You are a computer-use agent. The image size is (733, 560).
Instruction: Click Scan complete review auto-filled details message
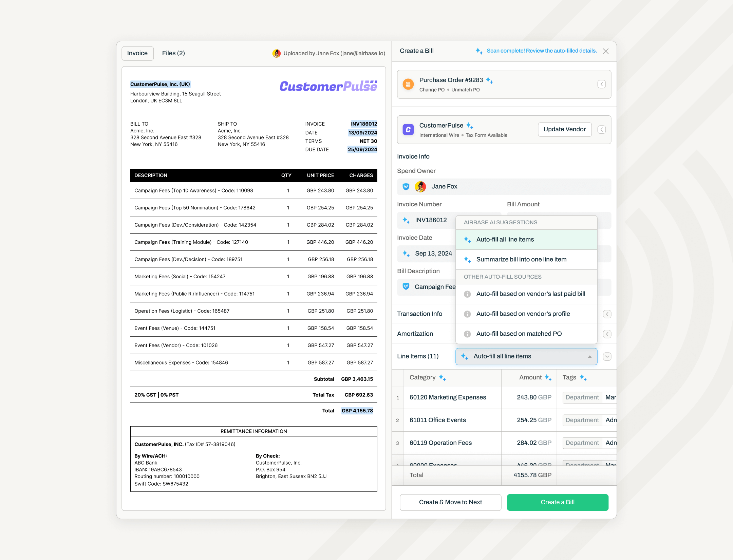[542, 51]
